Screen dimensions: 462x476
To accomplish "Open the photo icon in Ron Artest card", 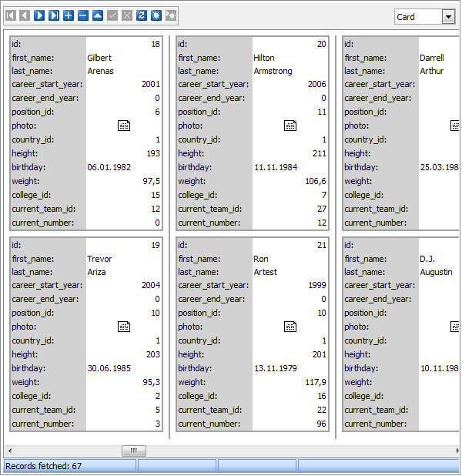I will 290,327.
